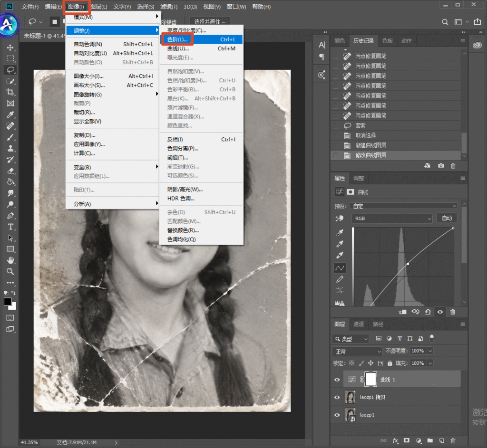Select the Eraser tool

[10, 171]
